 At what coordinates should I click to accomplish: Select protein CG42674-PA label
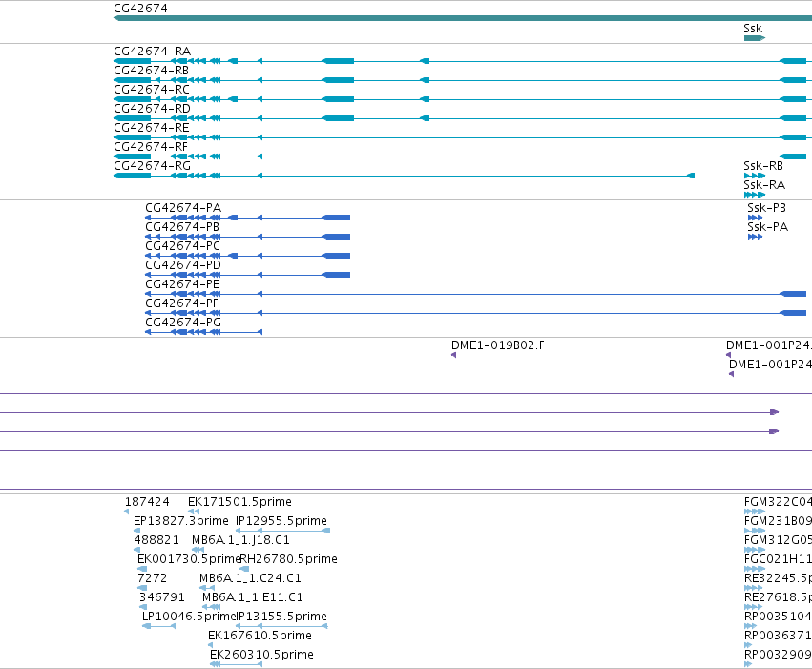(183, 208)
